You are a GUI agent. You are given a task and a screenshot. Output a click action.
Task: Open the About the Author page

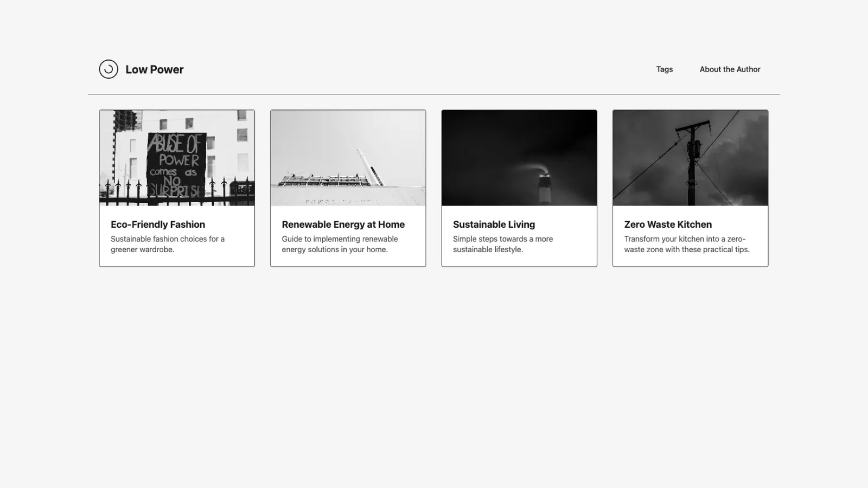[730, 69]
